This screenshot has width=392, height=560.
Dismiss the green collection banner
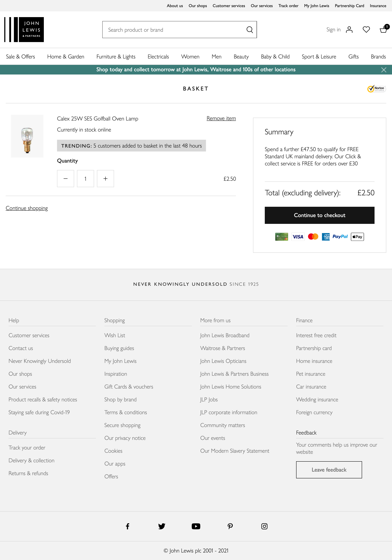point(383,70)
